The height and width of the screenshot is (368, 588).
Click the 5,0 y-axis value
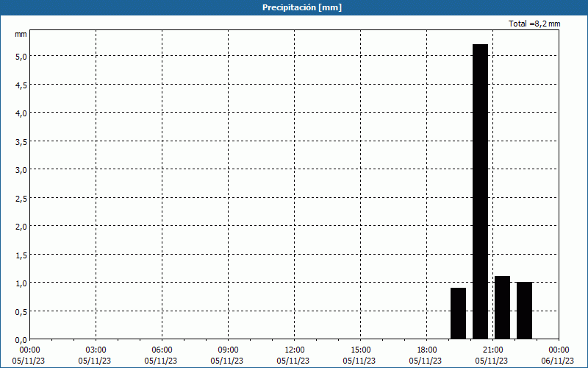(x=21, y=57)
